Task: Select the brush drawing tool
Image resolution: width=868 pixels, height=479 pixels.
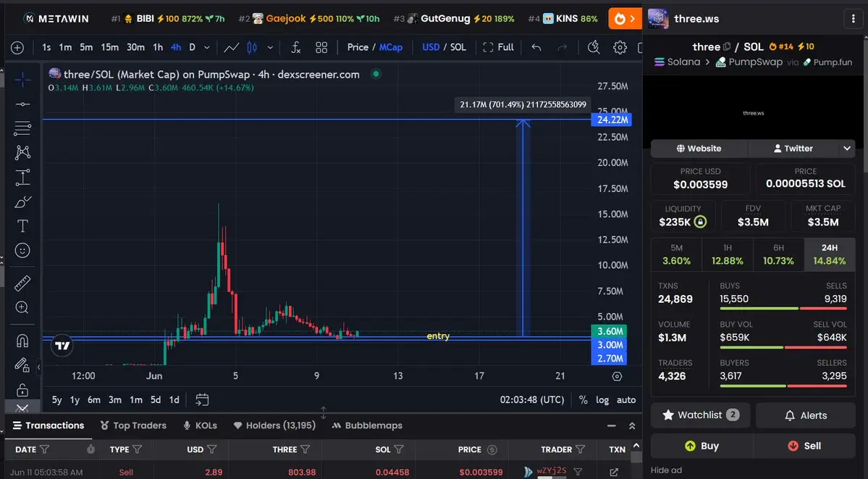Action: point(22,201)
